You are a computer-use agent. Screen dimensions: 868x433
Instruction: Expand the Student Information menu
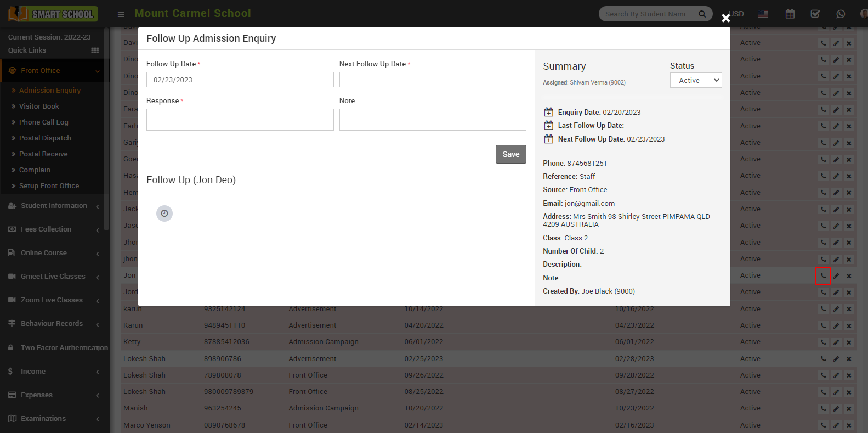tap(54, 206)
